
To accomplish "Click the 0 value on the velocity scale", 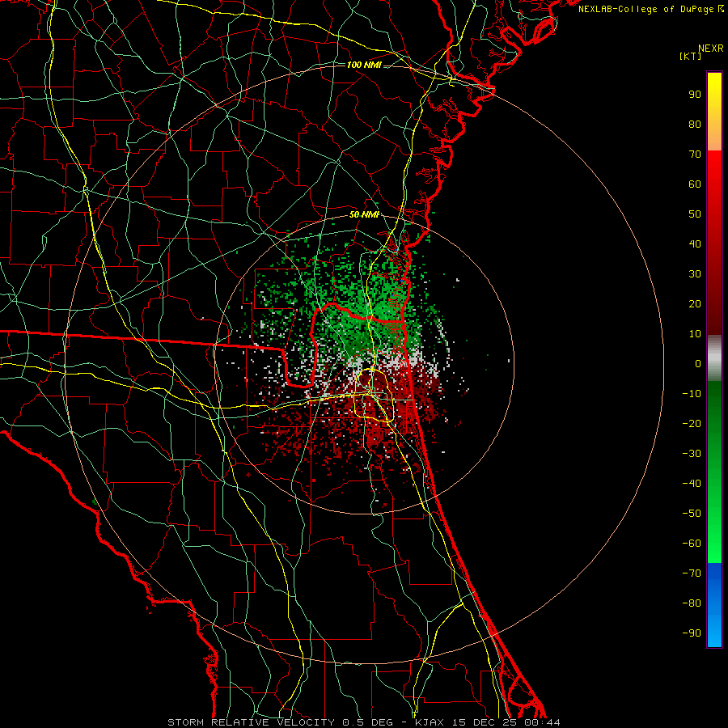I will (698, 363).
